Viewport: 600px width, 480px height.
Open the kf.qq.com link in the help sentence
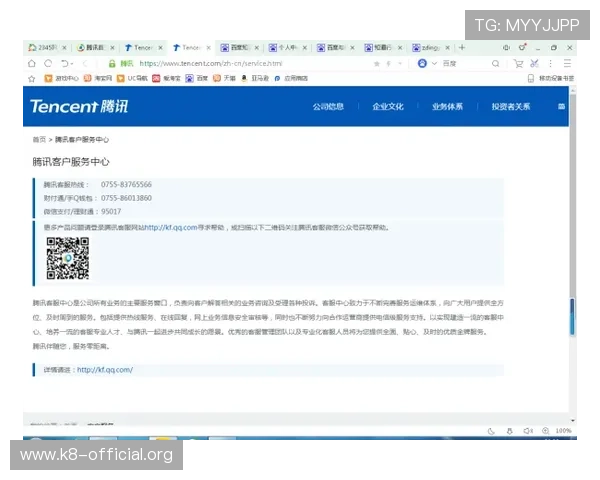(x=171, y=227)
